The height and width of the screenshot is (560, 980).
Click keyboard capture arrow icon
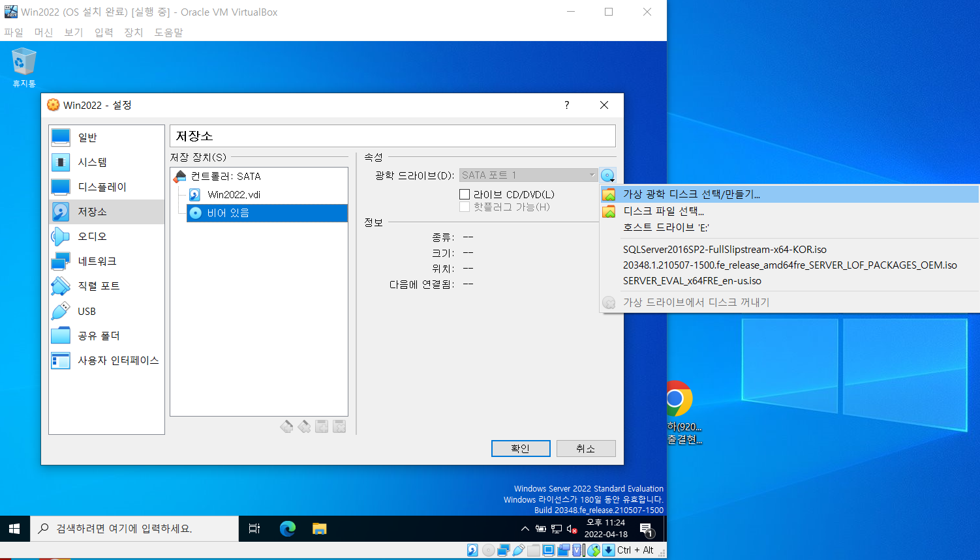coord(609,550)
